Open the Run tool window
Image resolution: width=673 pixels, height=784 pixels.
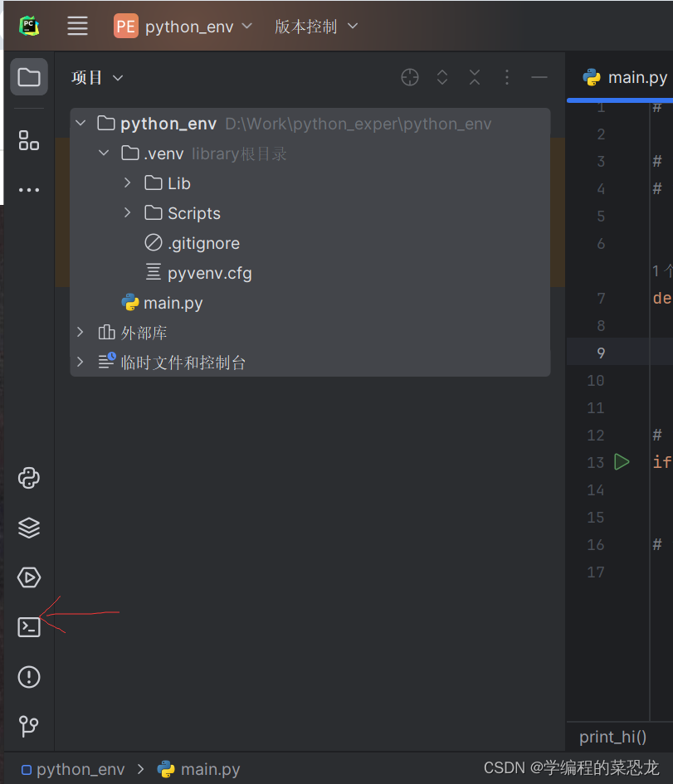[28, 577]
